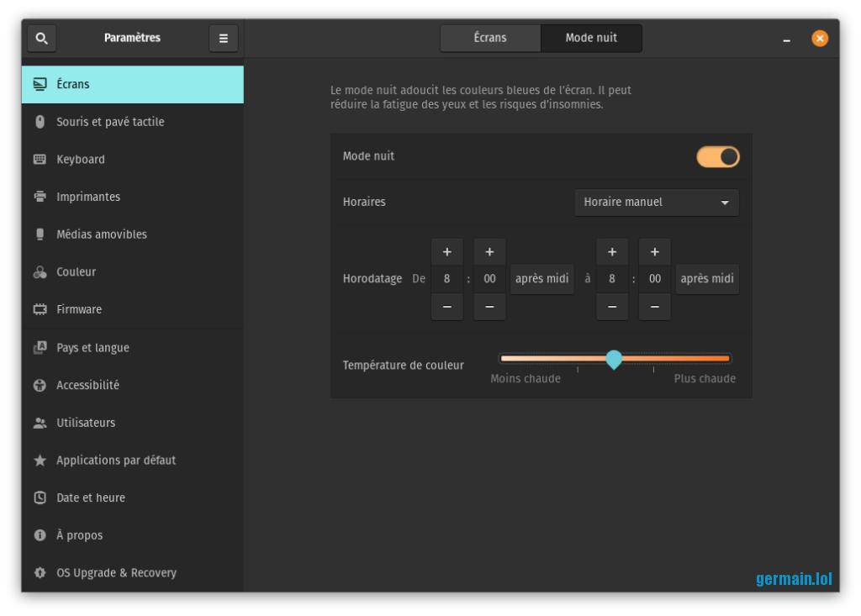861x616 pixels.
Task: Open OS Upgrade & Recovery label
Action: [116, 572]
